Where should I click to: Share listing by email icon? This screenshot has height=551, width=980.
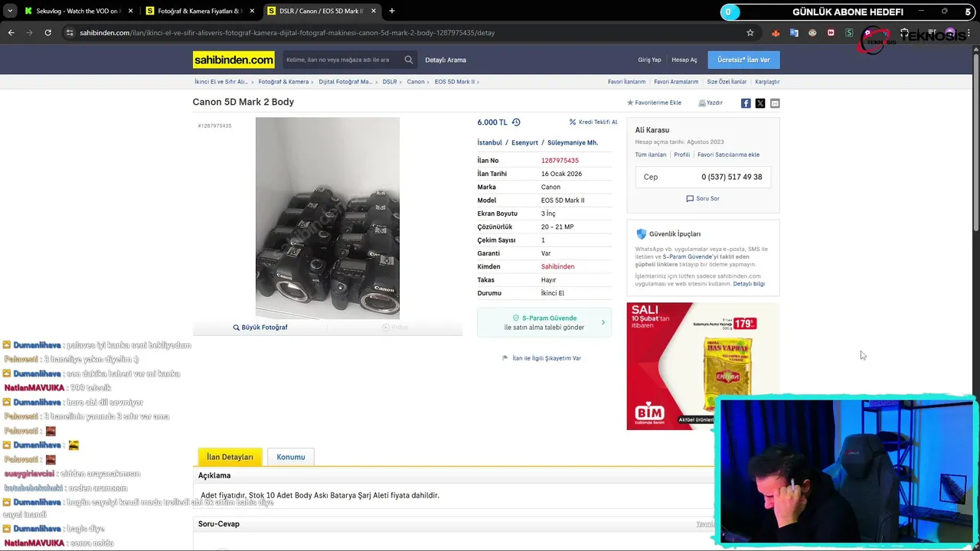[x=775, y=103]
